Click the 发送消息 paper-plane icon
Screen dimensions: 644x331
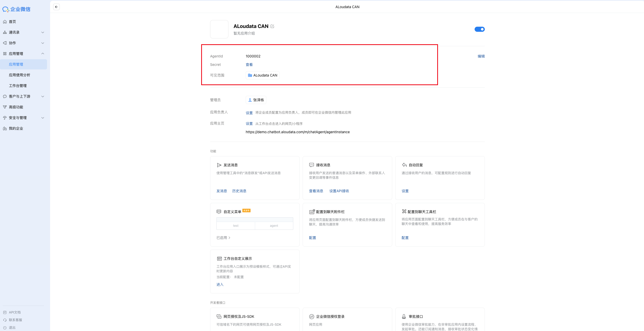(219, 165)
